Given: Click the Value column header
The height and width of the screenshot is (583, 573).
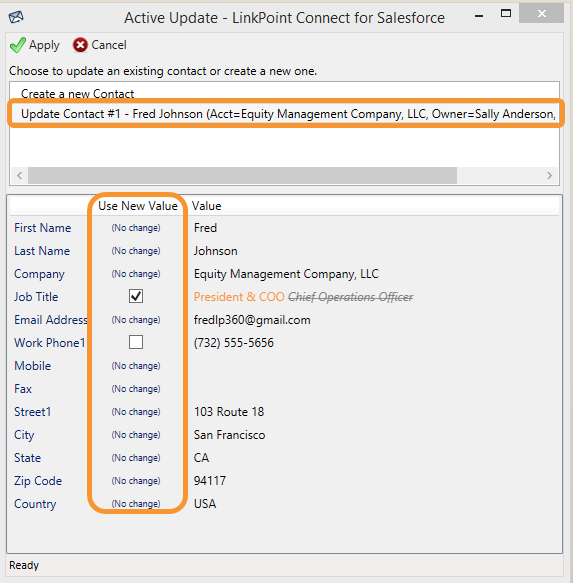Looking at the screenshot, I should click(206, 206).
